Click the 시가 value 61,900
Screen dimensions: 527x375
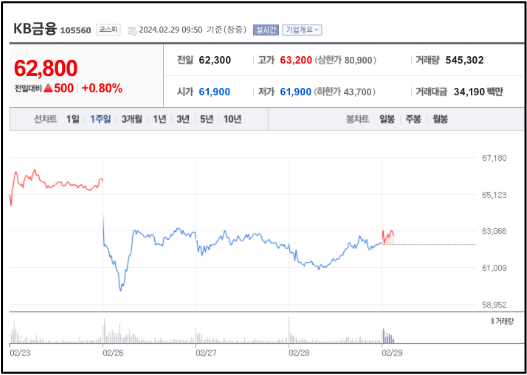point(214,91)
